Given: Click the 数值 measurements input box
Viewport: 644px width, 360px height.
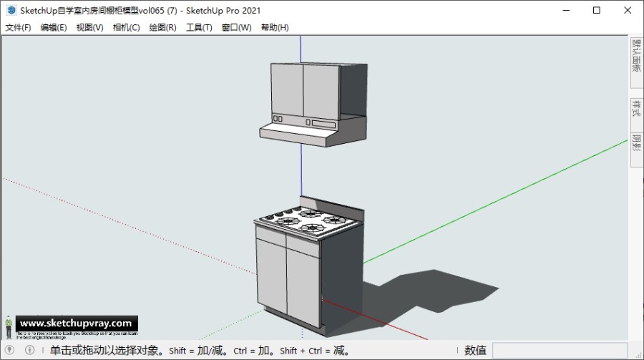Looking at the screenshot, I should pyautogui.click(x=560, y=351).
